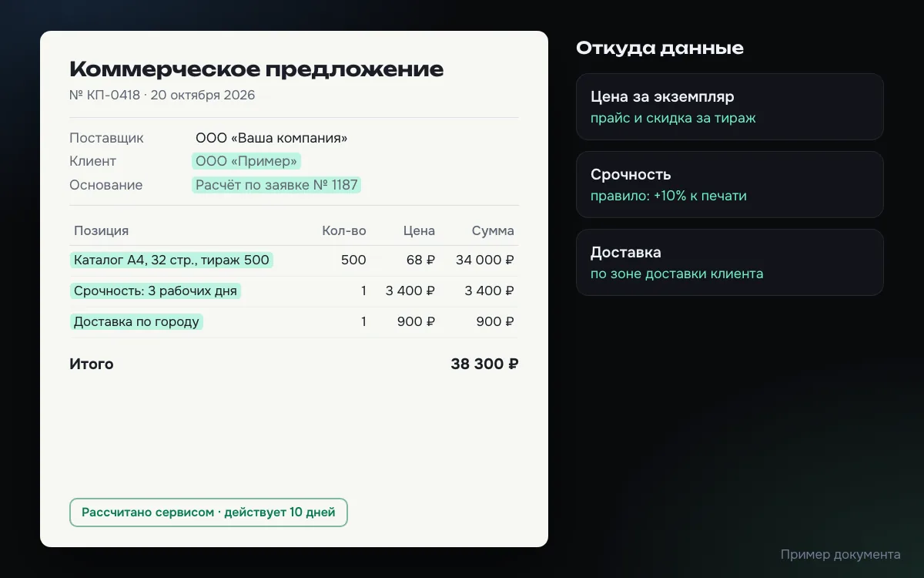Open the 'Цена за экземпляр' card
Viewport: 924px width, 578px height.
pos(730,106)
